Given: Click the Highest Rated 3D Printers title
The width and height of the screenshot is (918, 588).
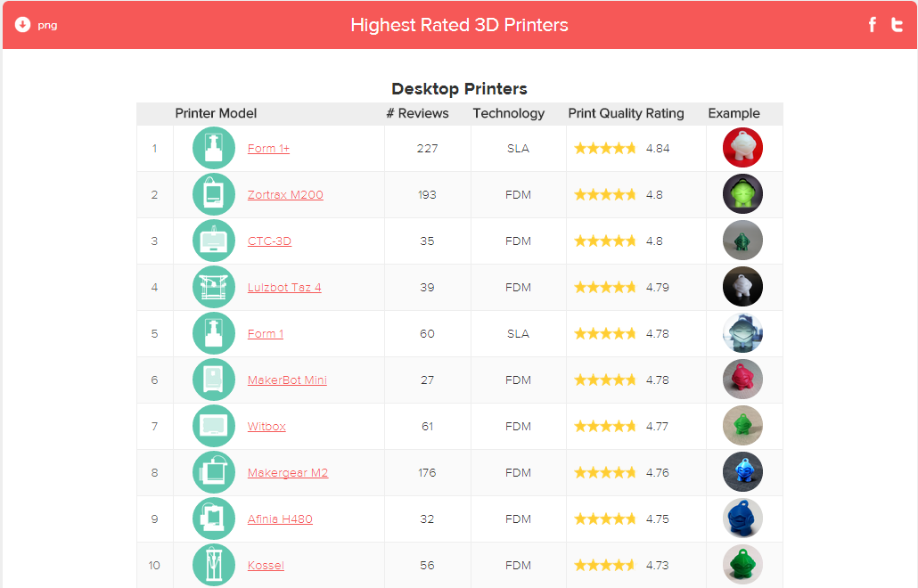Looking at the screenshot, I should [459, 25].
